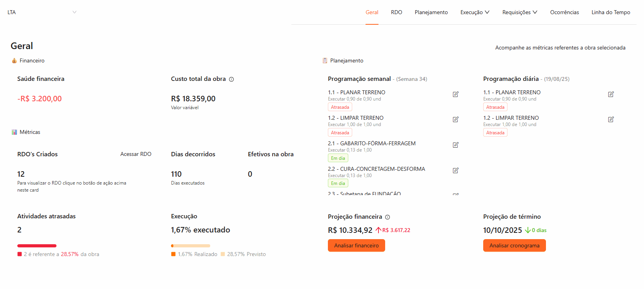Edit 2.2 CURA-CONCRETAGEM-DESFORMA weekly item

click(456, 170)
